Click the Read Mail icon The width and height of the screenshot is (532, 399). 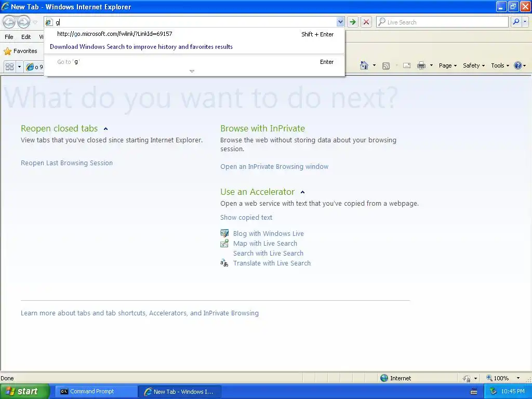pyautogui.click(x=407, y=66)
